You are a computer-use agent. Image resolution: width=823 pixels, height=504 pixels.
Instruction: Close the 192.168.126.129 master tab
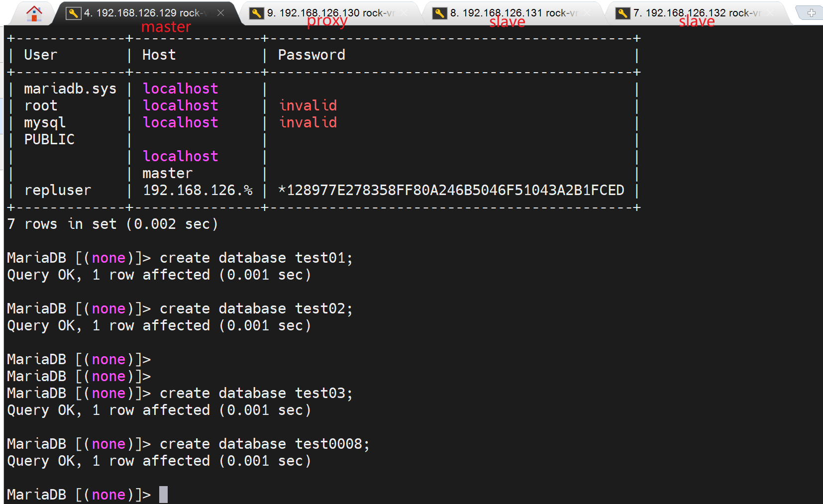click(x=220, y=13)
